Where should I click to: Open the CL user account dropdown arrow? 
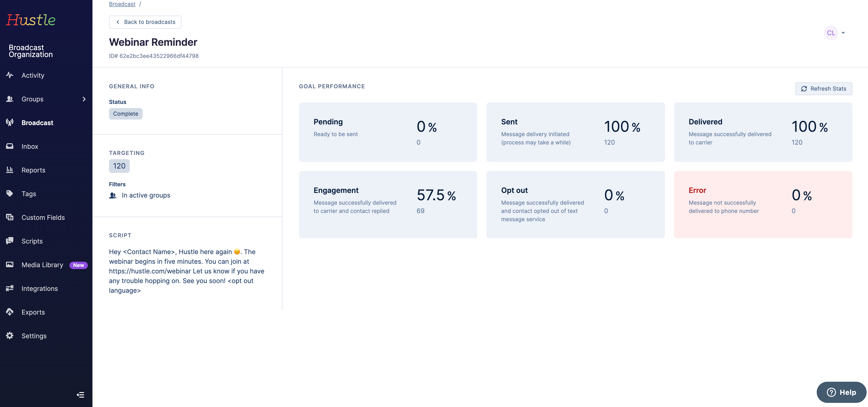click(x=843, y=33)
